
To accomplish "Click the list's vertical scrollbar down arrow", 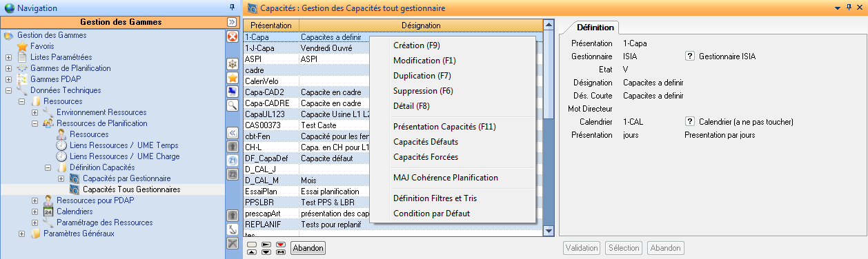I will [x=549, y=231].
